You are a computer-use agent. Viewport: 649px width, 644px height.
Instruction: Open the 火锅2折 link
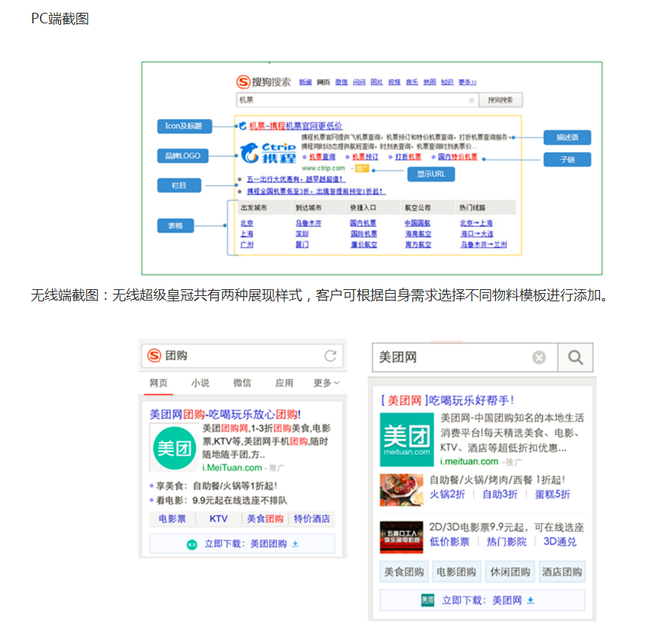[447, 495]
